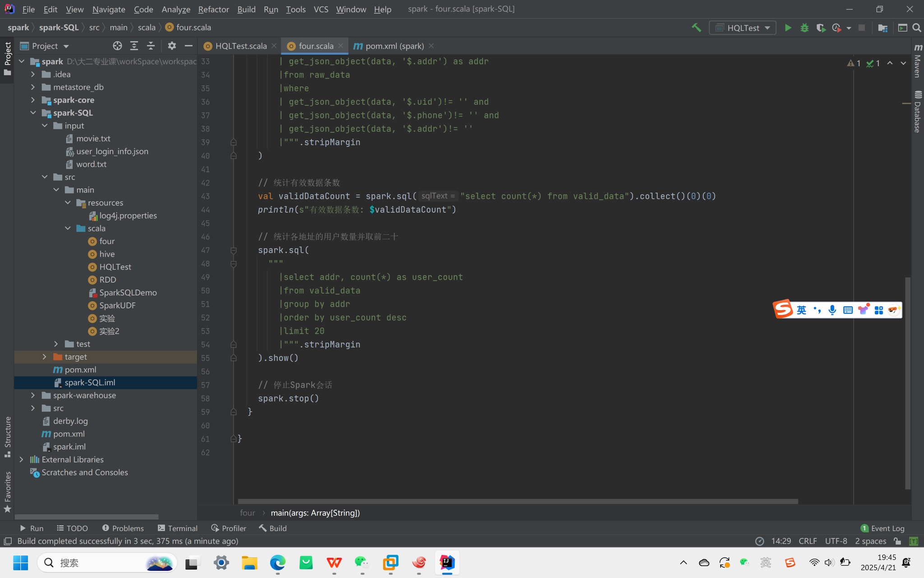Collapse the spark-SQL folder in tree
The image size is (924, 578).
[33, 113]
